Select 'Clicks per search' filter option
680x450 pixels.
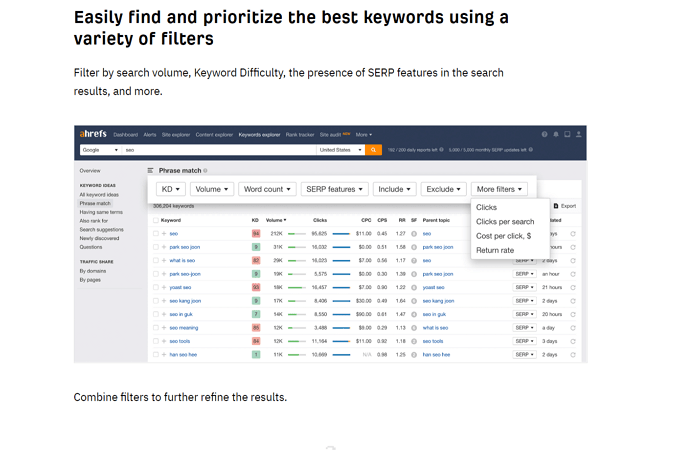505,222
